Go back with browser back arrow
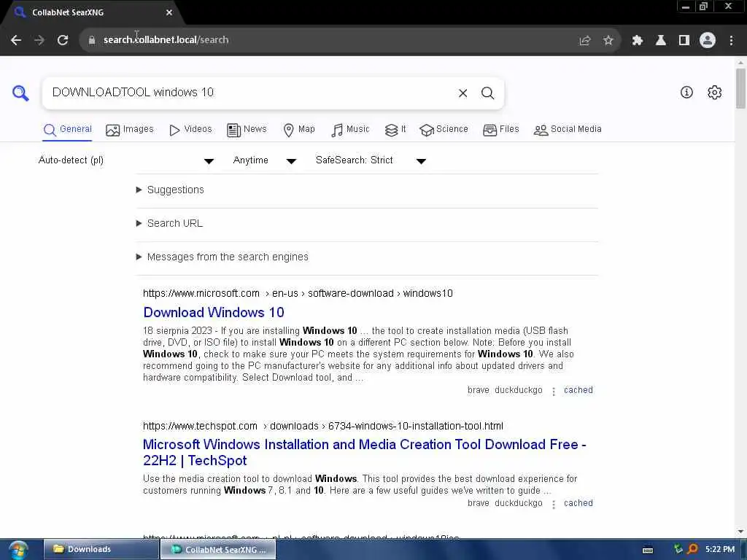Screen dimensions: 747x560 pos(16,40)
